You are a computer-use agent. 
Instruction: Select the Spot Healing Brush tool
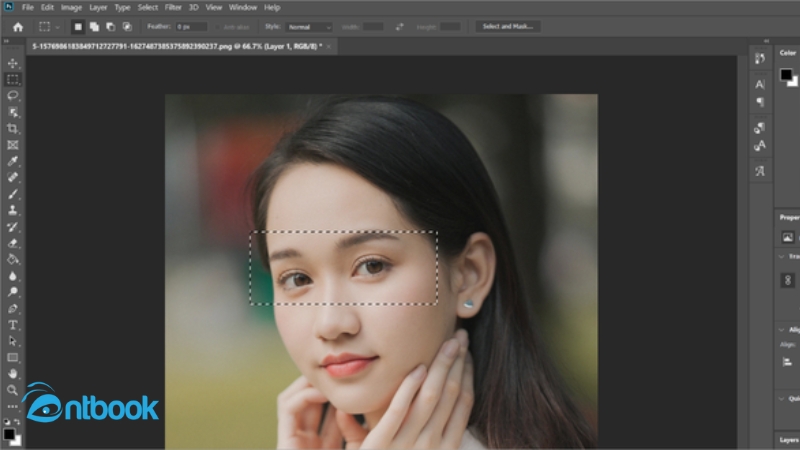[13, 178]
